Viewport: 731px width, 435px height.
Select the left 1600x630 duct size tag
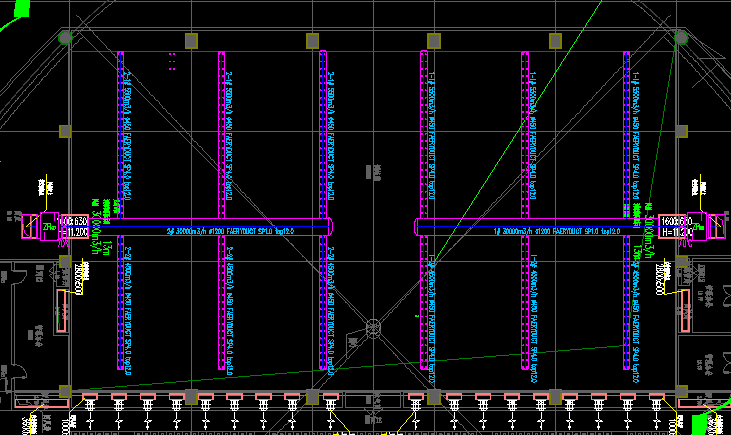(75, 221)
